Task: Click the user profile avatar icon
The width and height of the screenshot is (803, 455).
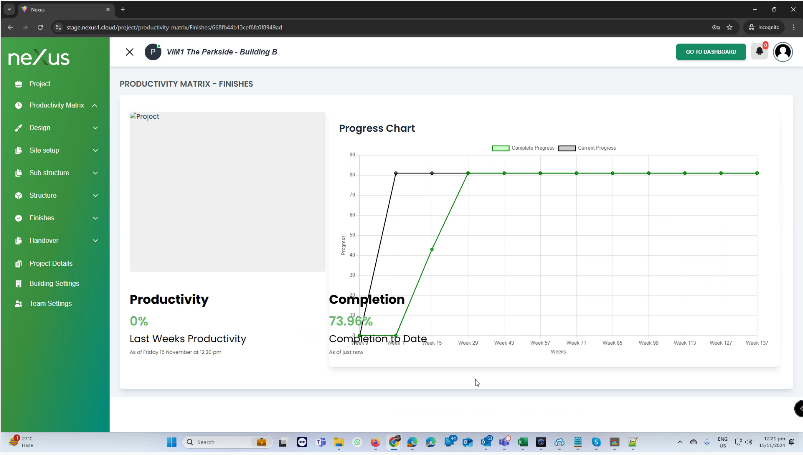Action: click(783, 52)
